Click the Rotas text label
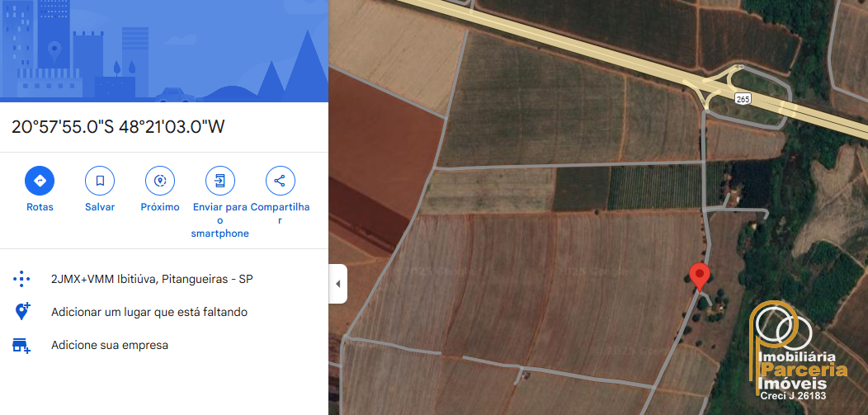868x415 pixels. point(40,207)
